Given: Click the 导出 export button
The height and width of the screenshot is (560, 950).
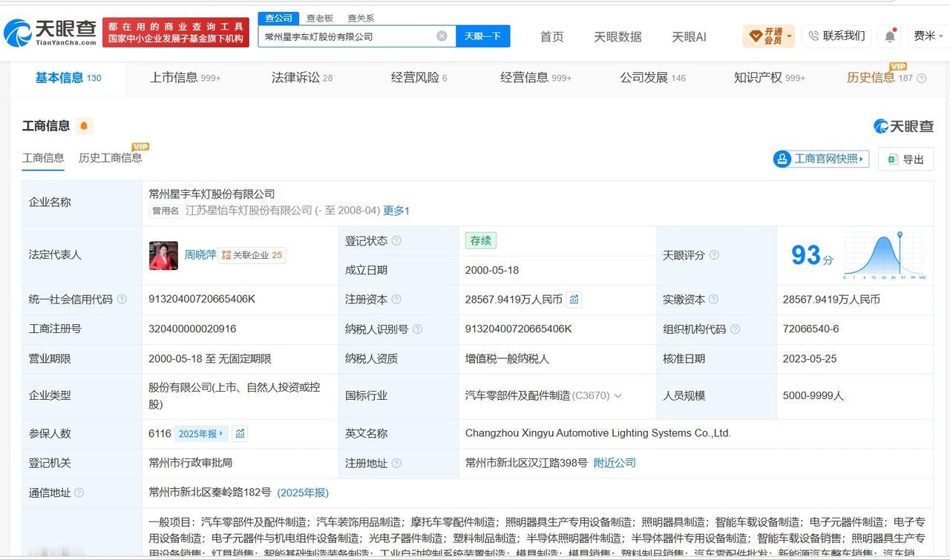Looking at the screenshot, I should pyautogui.click(x=905, y=159).
